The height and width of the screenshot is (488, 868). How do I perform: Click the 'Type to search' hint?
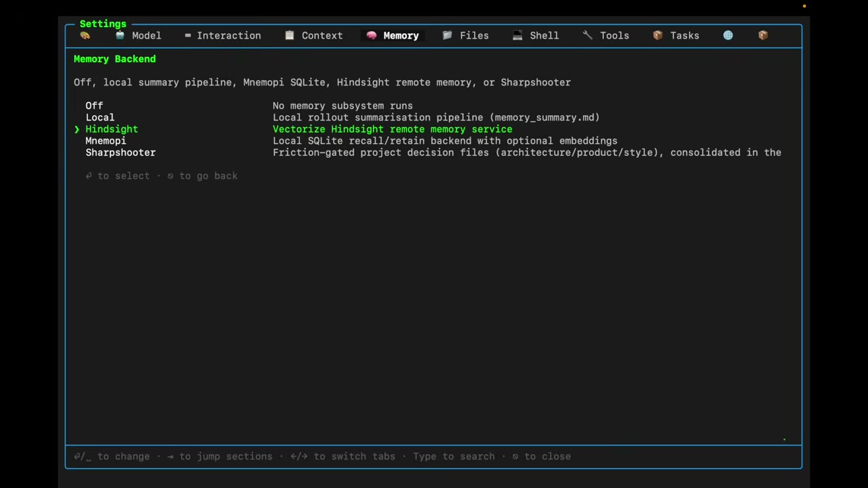pyautogui.click(x=454, y=456)
